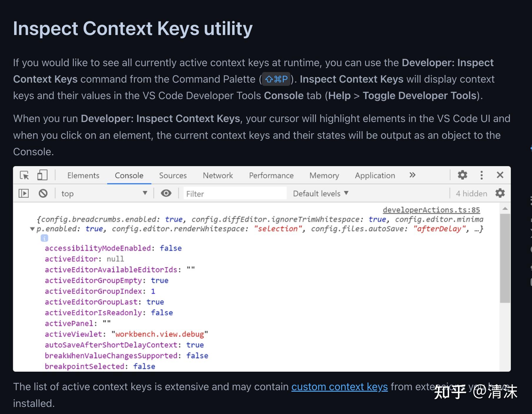Click the console scrollbar up arrow
Screen dimensions: 532x414
pos(505,209)
